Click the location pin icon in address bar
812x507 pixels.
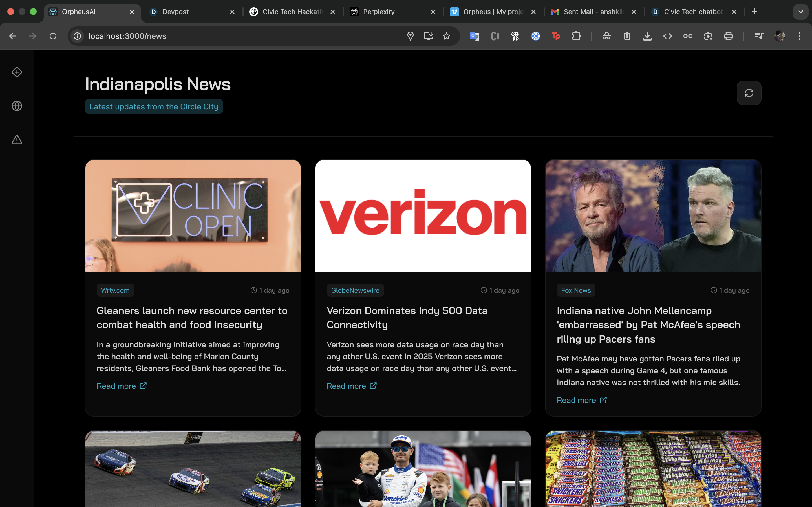pos(410,36)
